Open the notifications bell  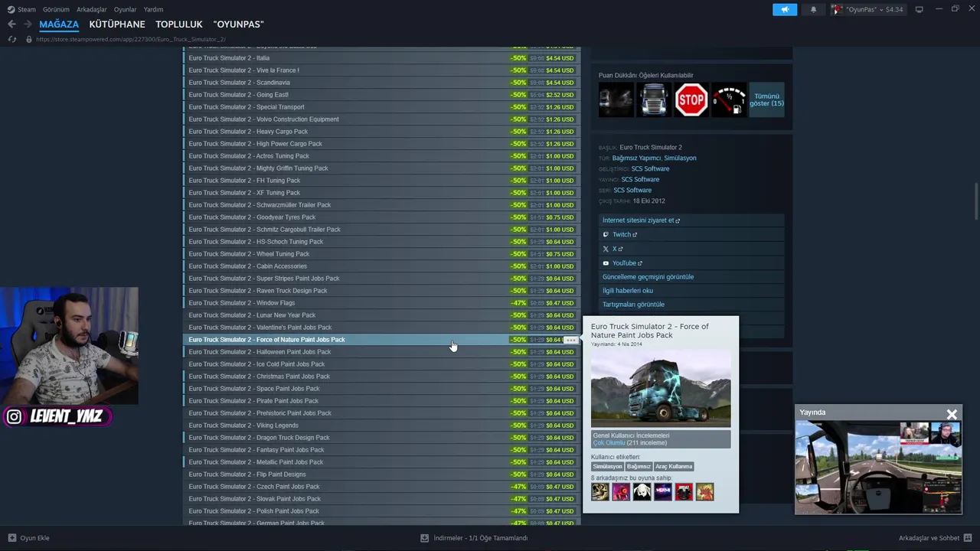click(x=813, y=9)
